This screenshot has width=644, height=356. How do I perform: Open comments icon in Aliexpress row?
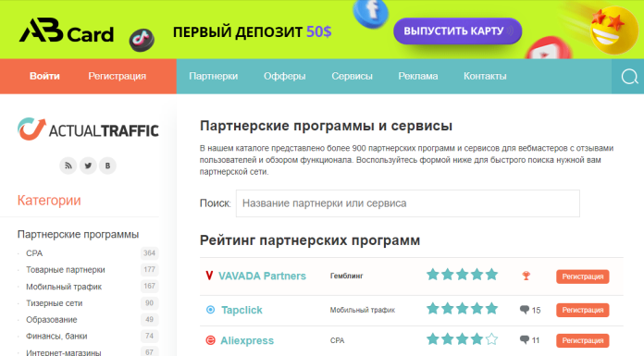(x=525, y=340)
